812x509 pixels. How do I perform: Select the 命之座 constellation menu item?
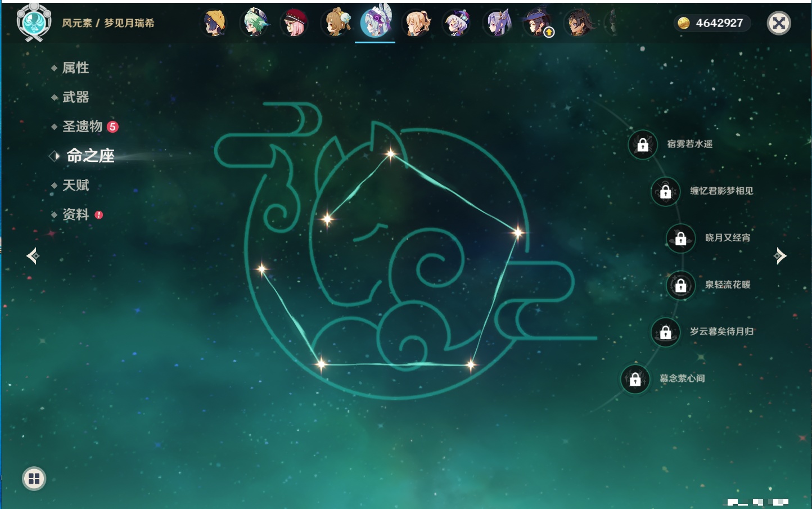[x=90, y=156]
